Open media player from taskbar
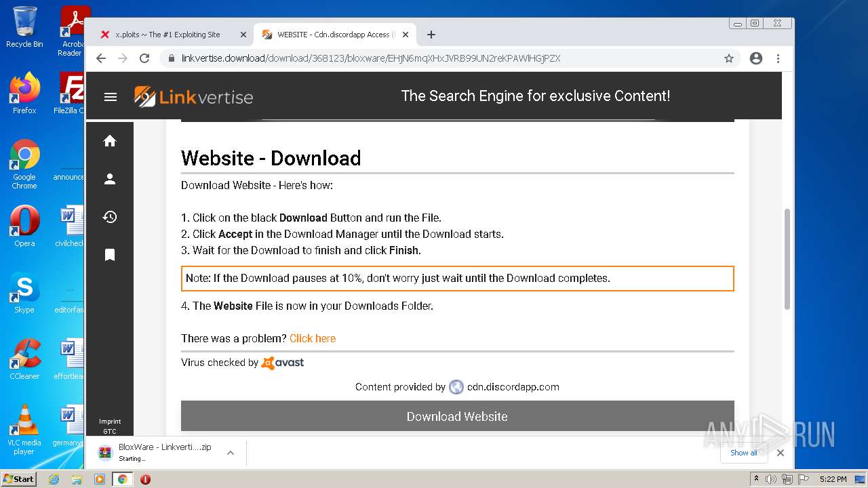Image resolution: width=868 pixels, height=488 pixels. point(100,479)
